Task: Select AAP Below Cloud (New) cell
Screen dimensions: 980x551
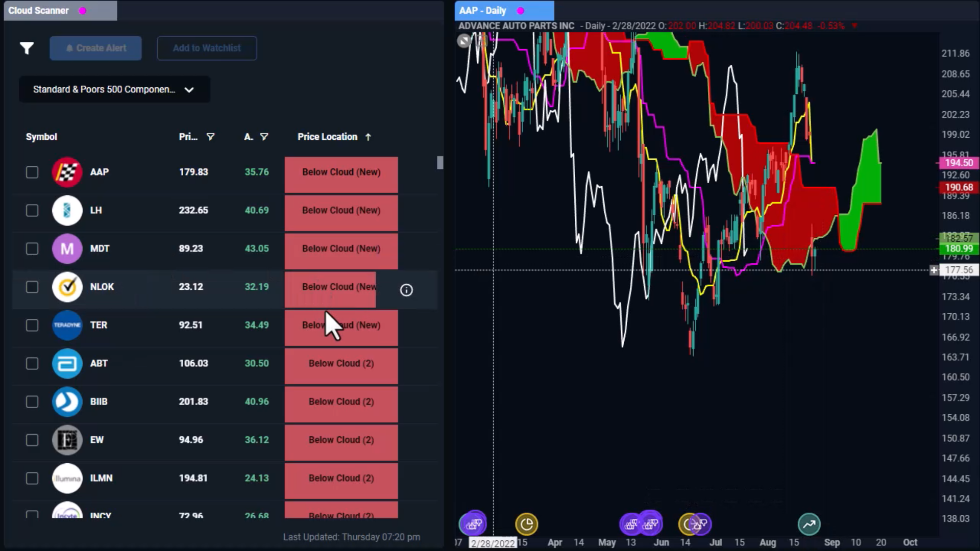Action: pyautogui.click(x=341, y=174)
